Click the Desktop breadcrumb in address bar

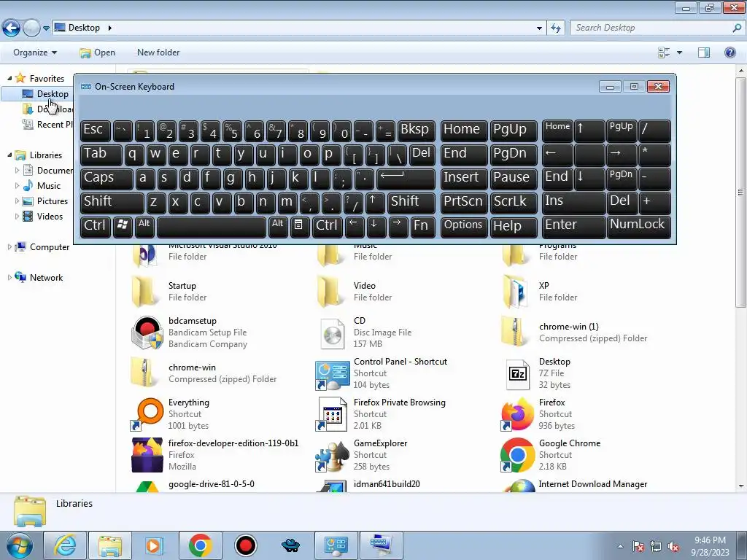coord(84,28)
